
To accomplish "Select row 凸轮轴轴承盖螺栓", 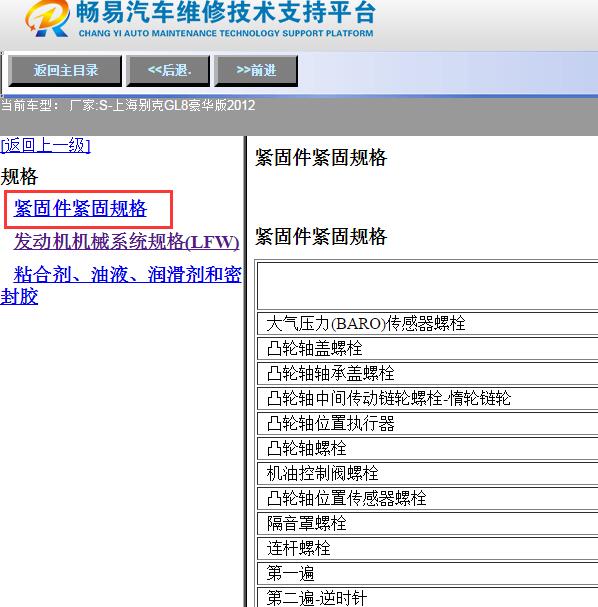I will [x=427, y=373].
